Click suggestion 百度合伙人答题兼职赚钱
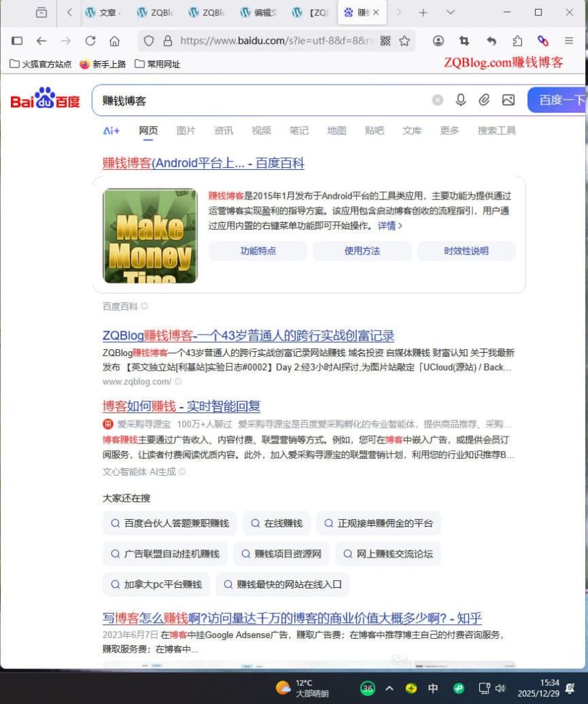 [169, 523]
